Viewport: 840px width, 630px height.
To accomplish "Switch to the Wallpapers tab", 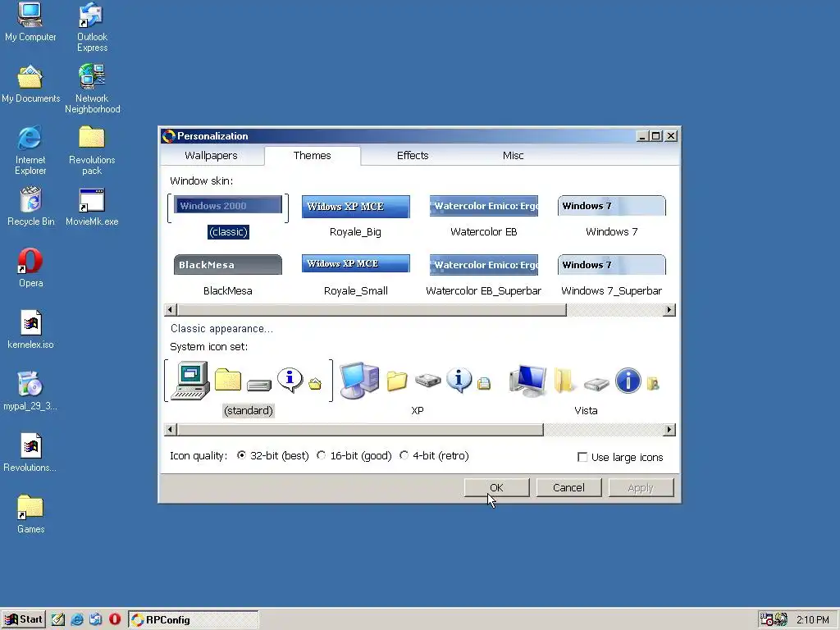I will click(211, 155).
